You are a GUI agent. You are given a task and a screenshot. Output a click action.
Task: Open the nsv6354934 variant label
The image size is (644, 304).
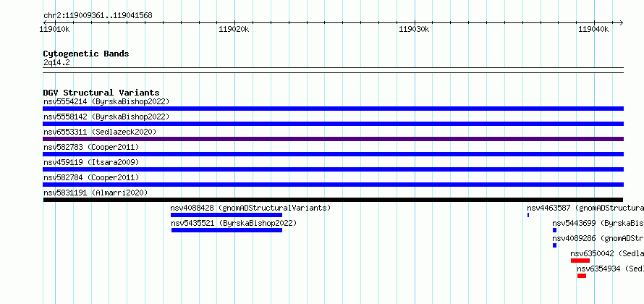click(x=610, y=269)
